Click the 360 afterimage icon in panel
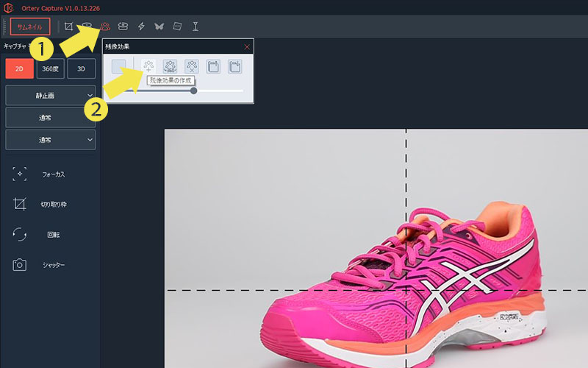Viewport: 588px width, 368px height. click(171, 67)
